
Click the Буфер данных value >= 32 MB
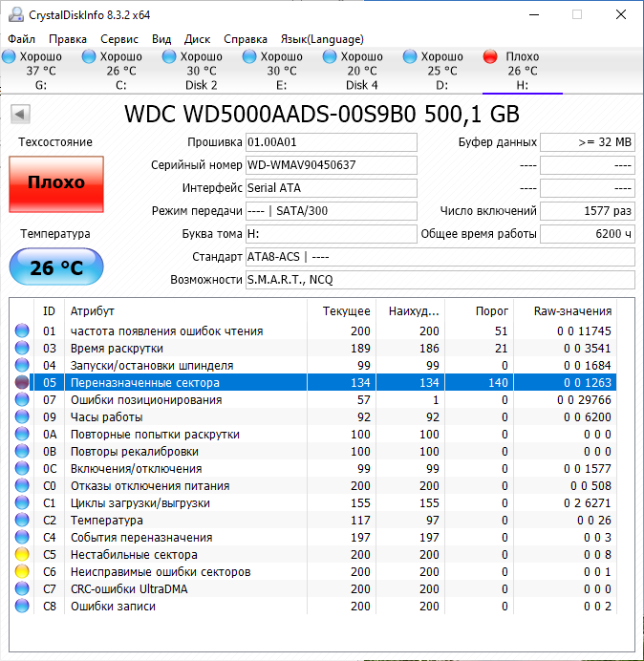click(x=587, y=142)
